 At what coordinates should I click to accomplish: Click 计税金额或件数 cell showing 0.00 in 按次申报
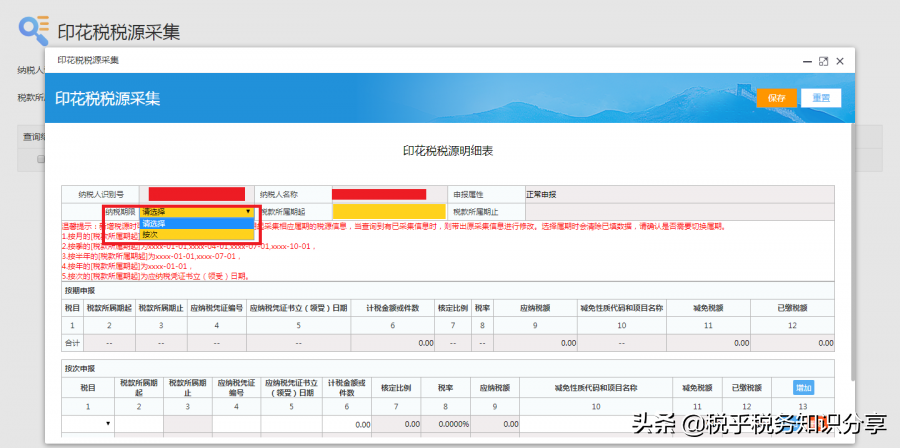pyautogui.click(x=347, y=424)
